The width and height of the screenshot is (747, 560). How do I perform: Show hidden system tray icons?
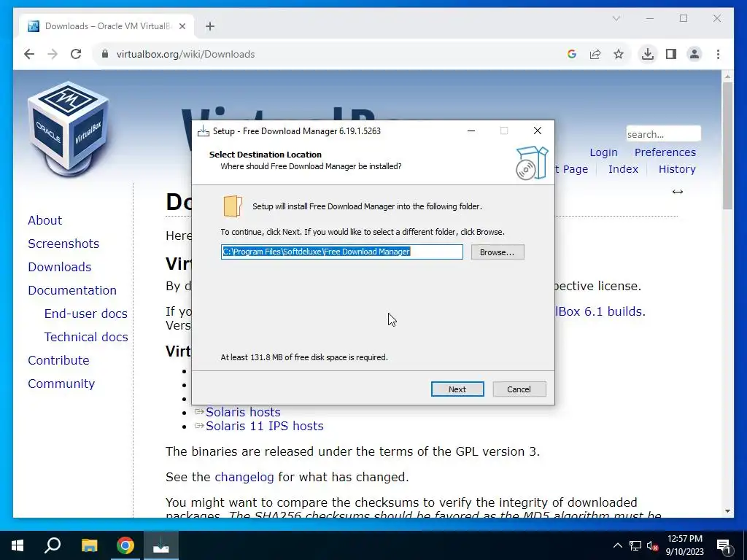pos(617,545)
